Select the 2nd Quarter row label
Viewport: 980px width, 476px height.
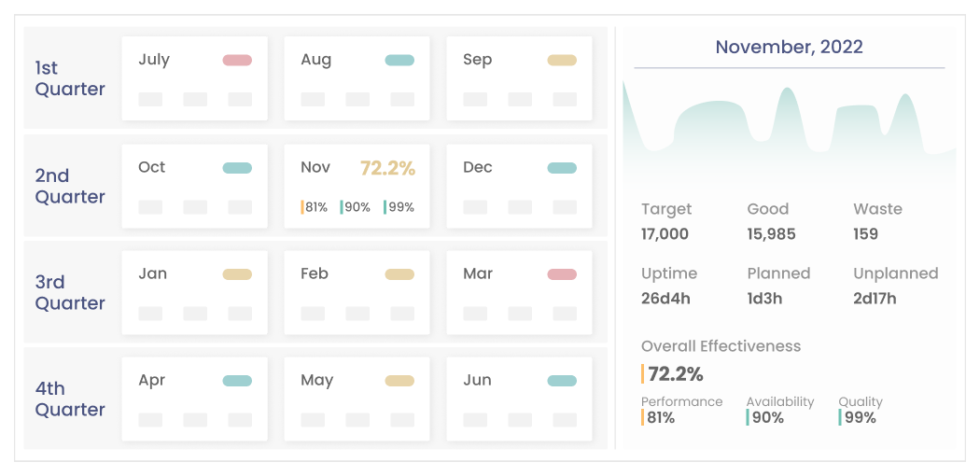70,186
